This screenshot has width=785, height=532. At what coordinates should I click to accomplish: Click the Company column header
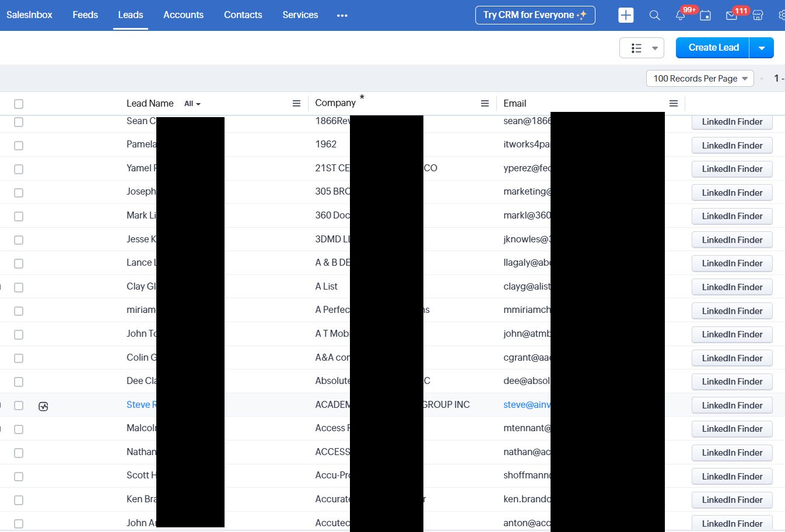(x=335, y=103)
